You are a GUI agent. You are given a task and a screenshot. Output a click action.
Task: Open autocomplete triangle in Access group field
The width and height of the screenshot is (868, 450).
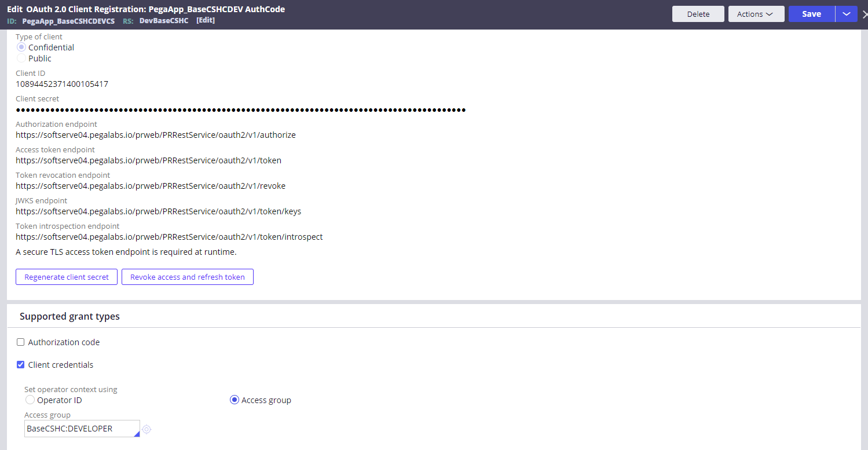pos(137,434)
